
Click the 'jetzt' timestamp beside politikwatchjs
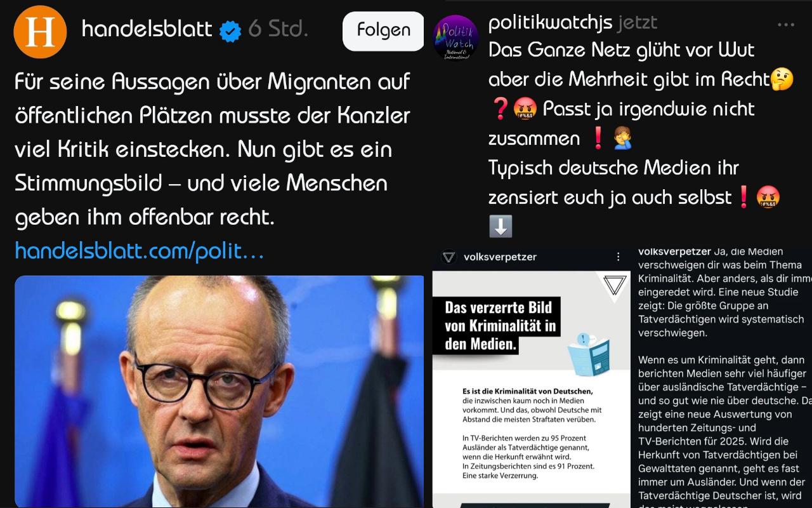pyautogui.click(x=637, y=23)
